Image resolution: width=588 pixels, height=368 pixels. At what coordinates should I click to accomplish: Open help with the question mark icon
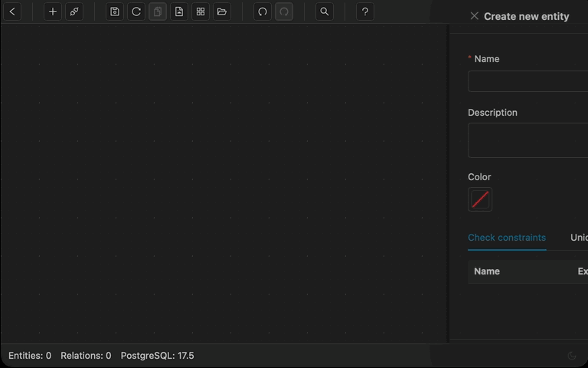point(365,11)
